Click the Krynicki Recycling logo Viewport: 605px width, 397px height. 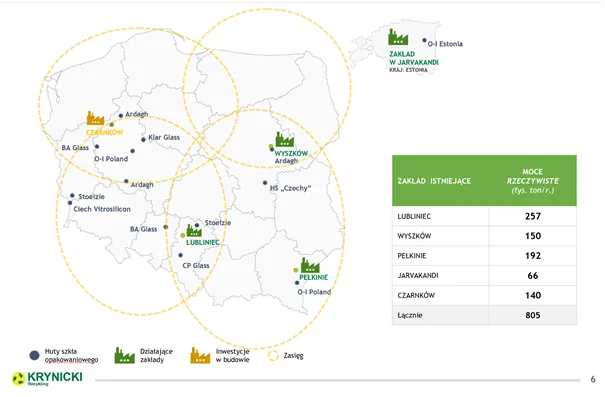(x=47, y=378)
